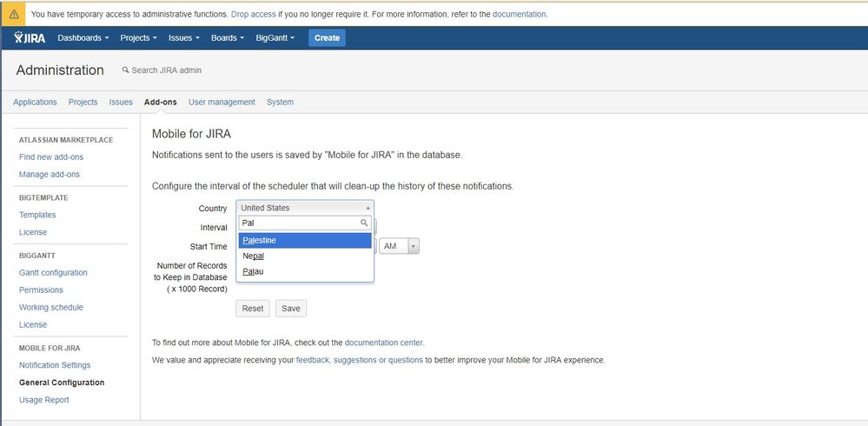The image size is (868, 426).
Task: Click the feedback, suggestions or questions link
Action: tap(359, 360)
